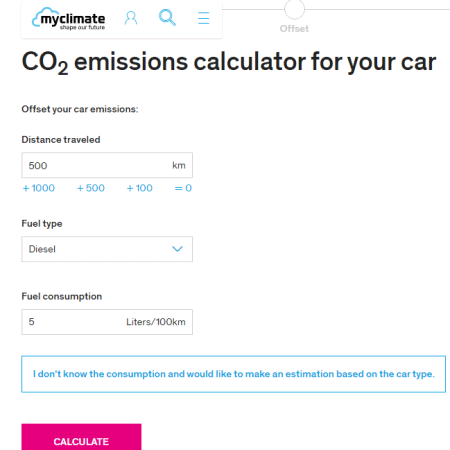Reset distance with the = 0 link
Viewport: 450px width, 450px height.
[183, 188]
